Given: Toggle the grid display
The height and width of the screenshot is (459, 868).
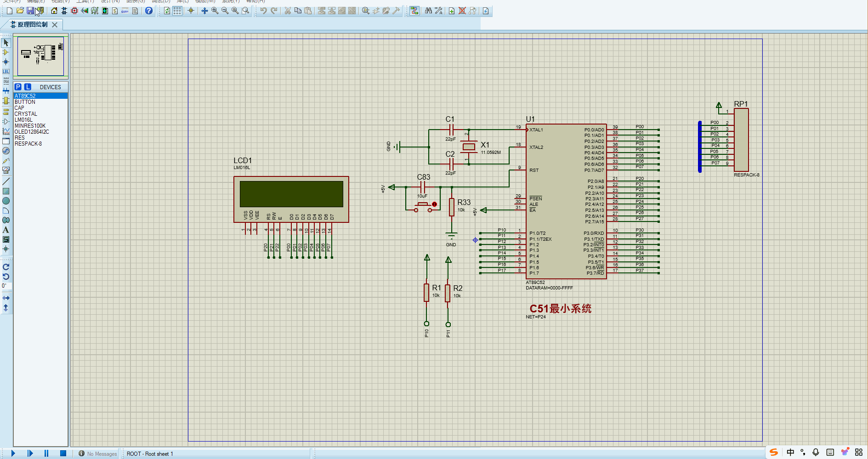Looking at the screenshot, I should 177,11.
